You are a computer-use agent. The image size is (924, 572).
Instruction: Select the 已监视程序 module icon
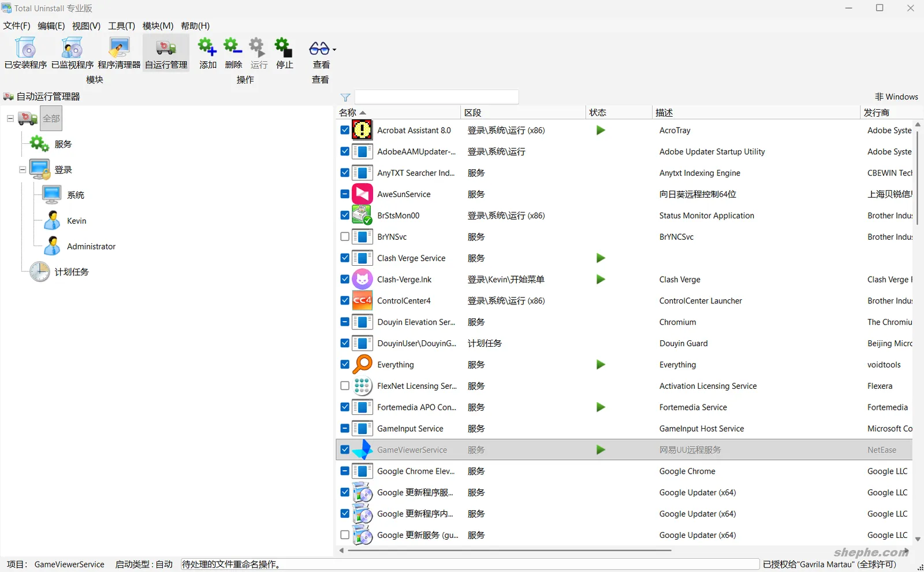coord(72,52)
